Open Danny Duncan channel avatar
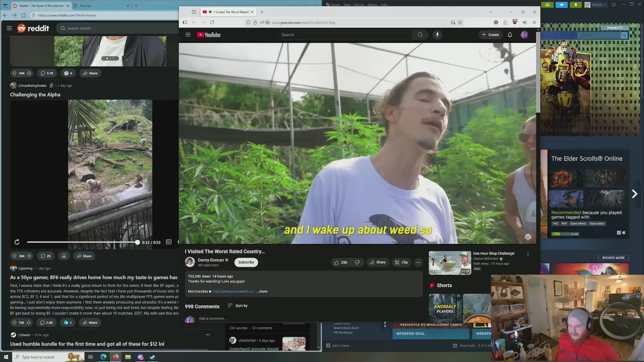This screenshot has height=362, width=644. pos(190,262)
